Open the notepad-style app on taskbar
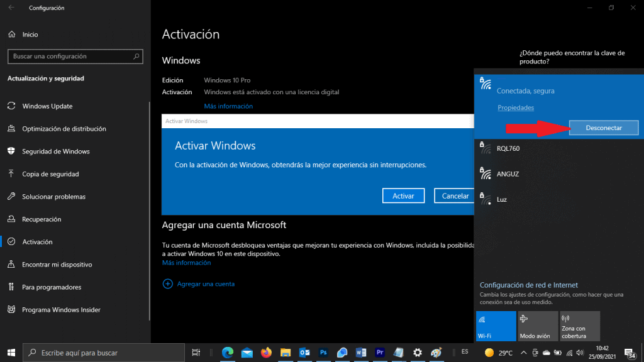 pos(398,353)
